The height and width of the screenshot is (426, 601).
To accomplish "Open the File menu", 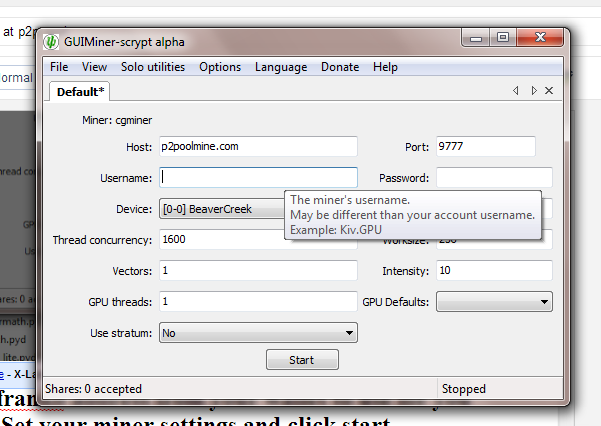I will (59, 67).
